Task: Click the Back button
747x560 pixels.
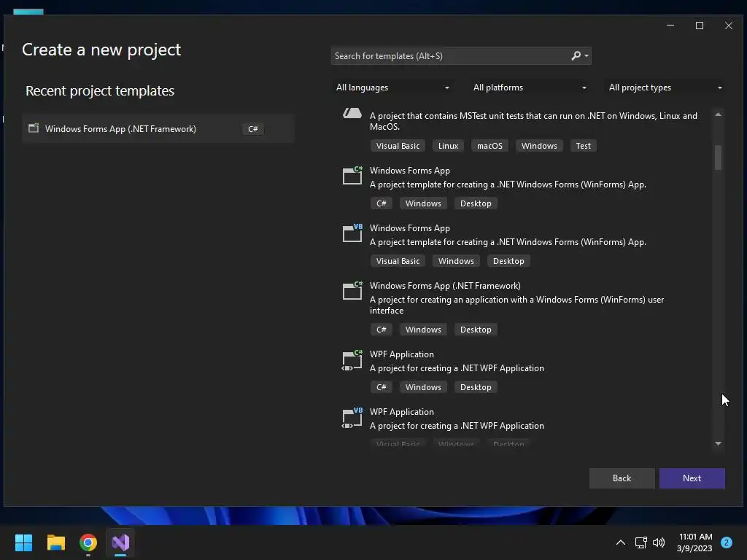Action: click(x=622, y=478)
